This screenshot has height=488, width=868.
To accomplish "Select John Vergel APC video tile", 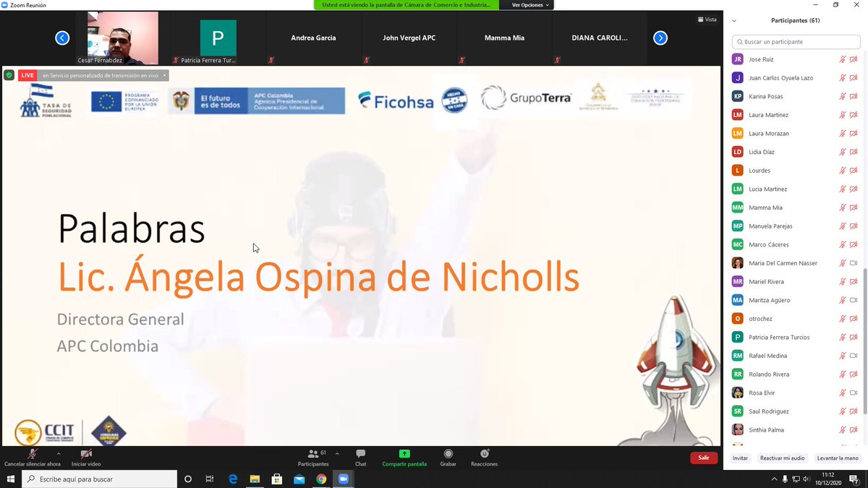I will pyautogui.click(x=409, y=38).
